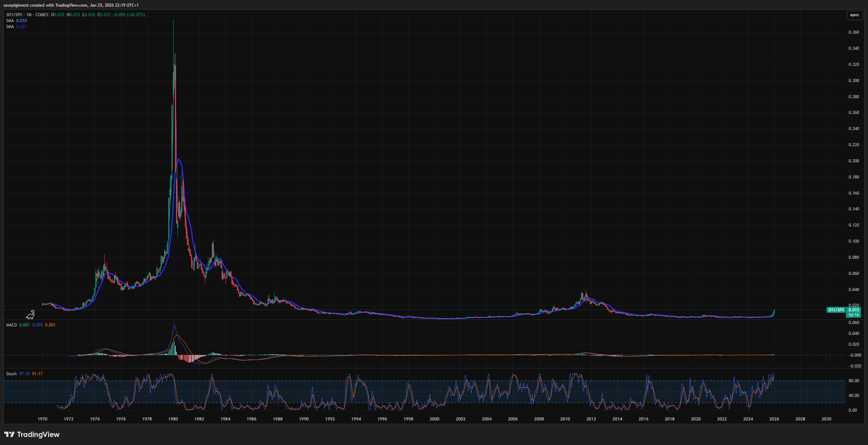Click the green SI1!/SPX price line label
Image resolution: width=868 pixels, height=445 pixels.
pyautogui.click(x=836, y=310)
